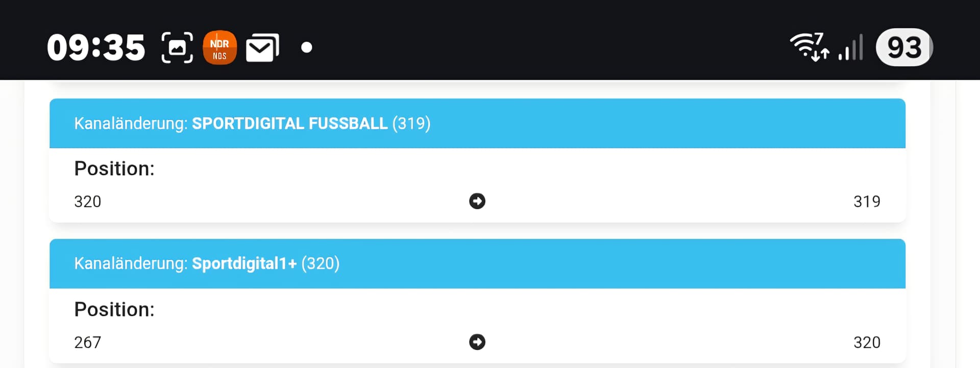This screenshot has height=368, width=980.
Task: Select new position 320 in Sportdigital1+ card
Action: point(867,342)
